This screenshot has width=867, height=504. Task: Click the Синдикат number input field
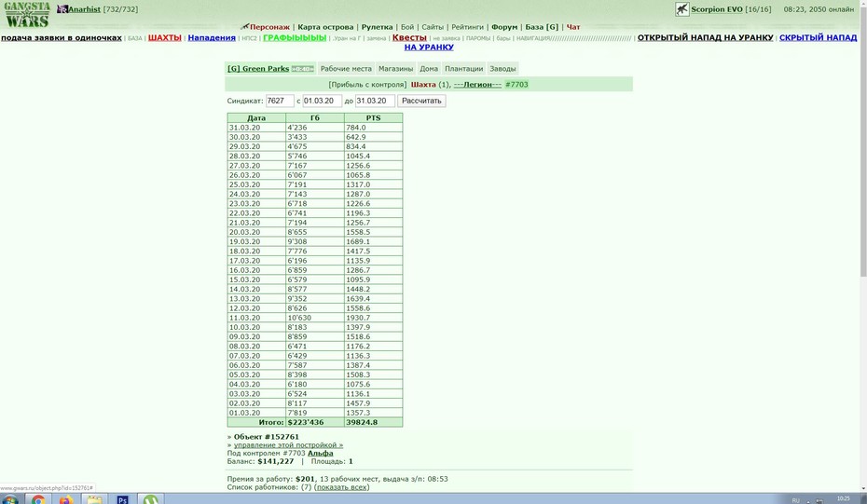point(280,102)
